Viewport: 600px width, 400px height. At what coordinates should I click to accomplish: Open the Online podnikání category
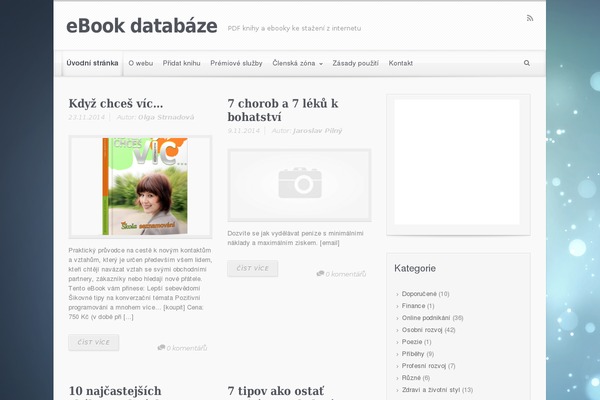[x=426, y=318]
